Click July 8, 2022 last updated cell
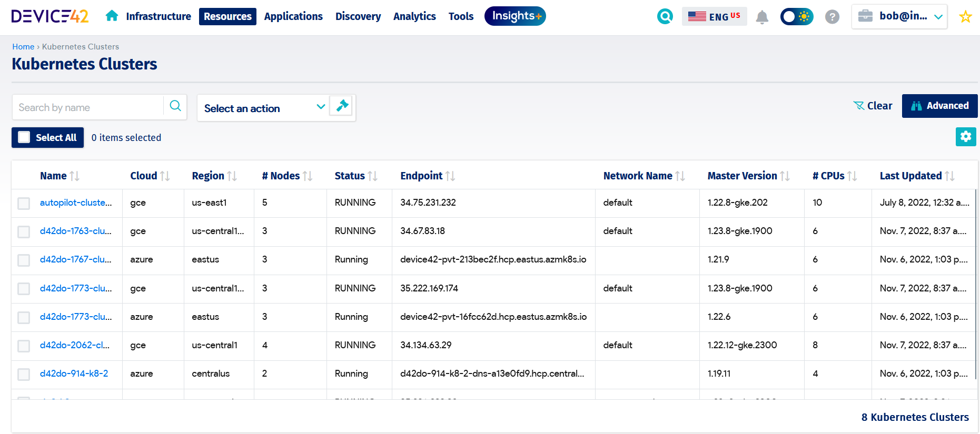 coord(924,203)
